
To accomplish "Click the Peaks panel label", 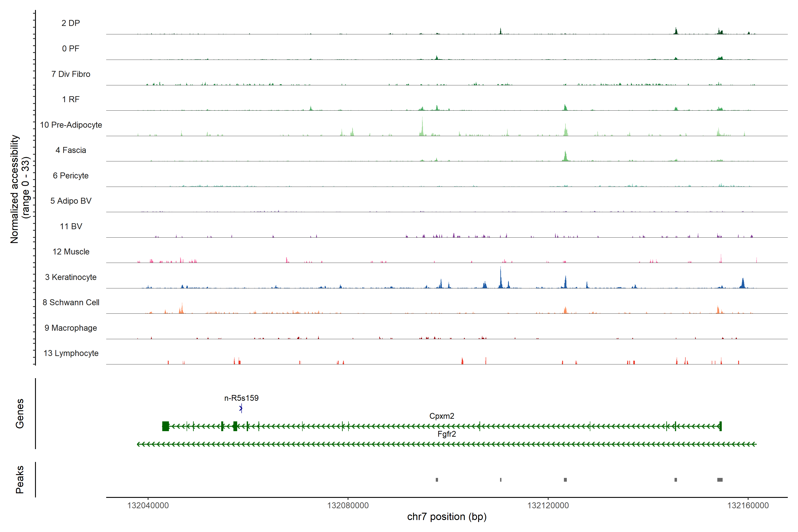I will pos(20,479).
